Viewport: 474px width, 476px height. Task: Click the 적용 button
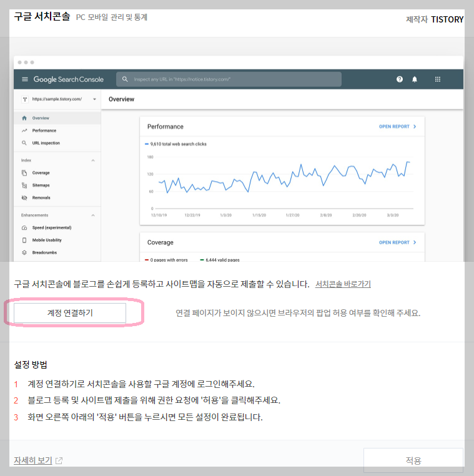(413, 460)
